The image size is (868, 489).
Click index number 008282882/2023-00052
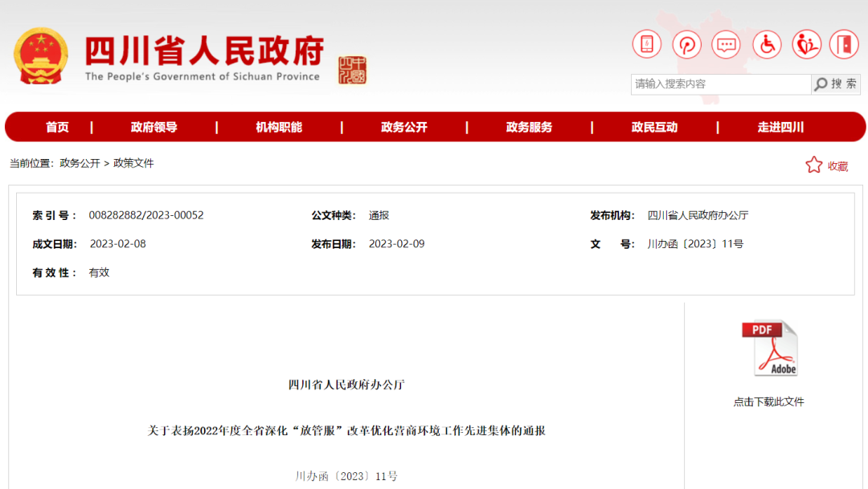click(146, 215)
